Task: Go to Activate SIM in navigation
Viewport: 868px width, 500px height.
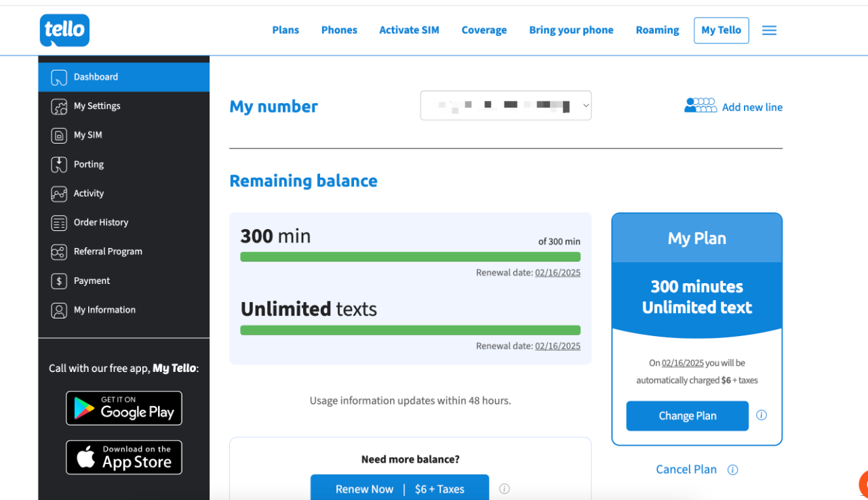Action: coord(409,30)
